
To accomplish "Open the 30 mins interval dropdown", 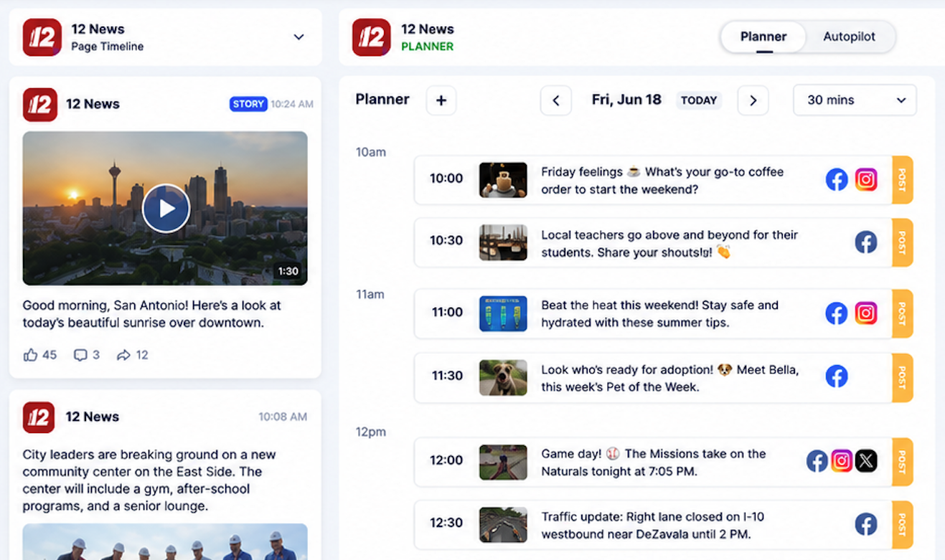I will click(855, 100).
